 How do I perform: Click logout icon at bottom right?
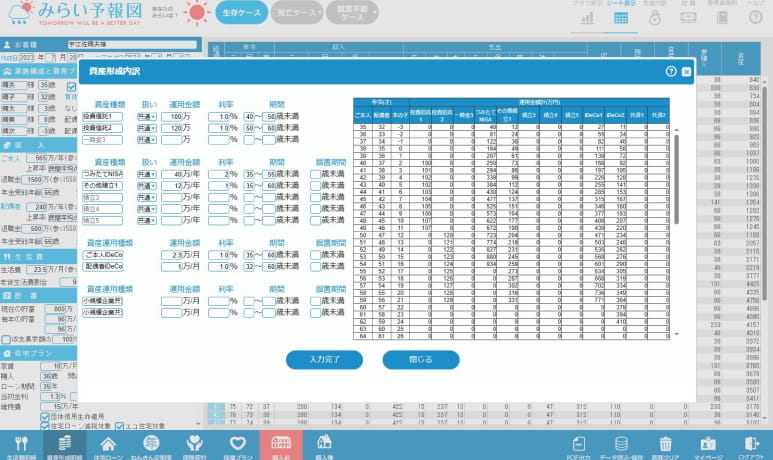[751, 445]
